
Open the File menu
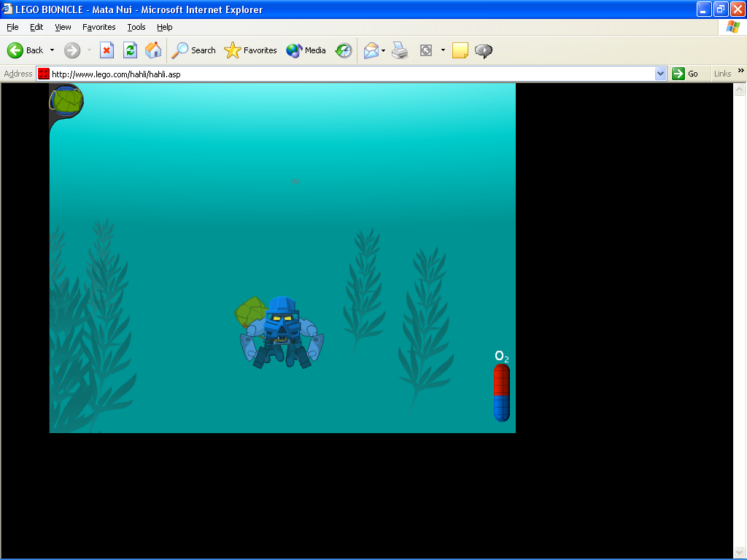(12, 27)
